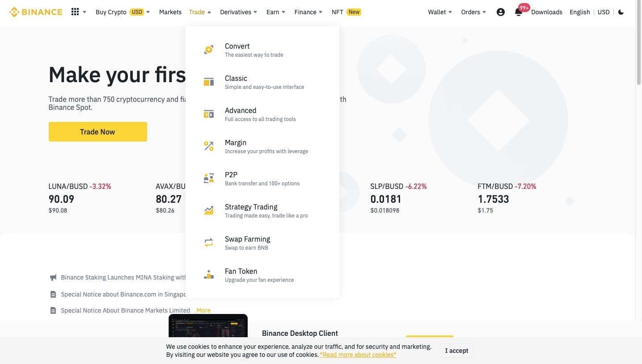This screenshot has width=642, height=364.
Task: Open the apps grid icon
Action: click(75, 12)
